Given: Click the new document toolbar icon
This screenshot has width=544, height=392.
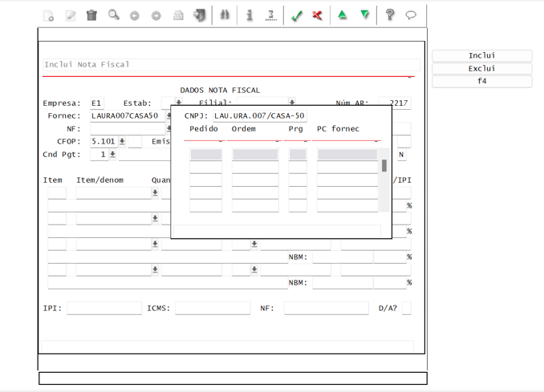Looking at the screenshot, I should (x=49, y=15).
